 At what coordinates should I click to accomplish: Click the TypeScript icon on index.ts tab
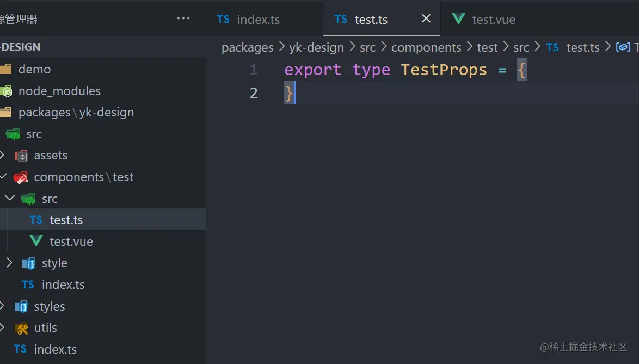223,19
